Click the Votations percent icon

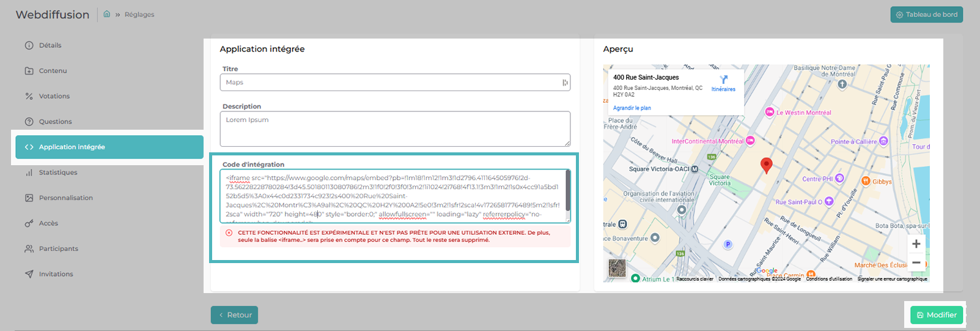(29, 96)
